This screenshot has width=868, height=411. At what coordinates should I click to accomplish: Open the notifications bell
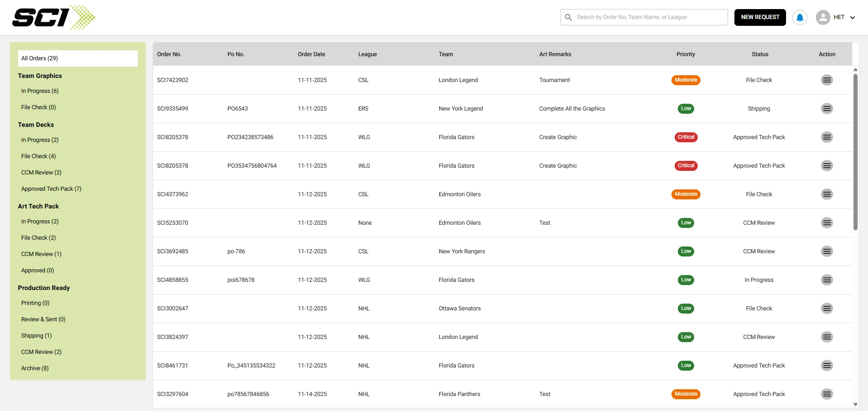point(800,17)
